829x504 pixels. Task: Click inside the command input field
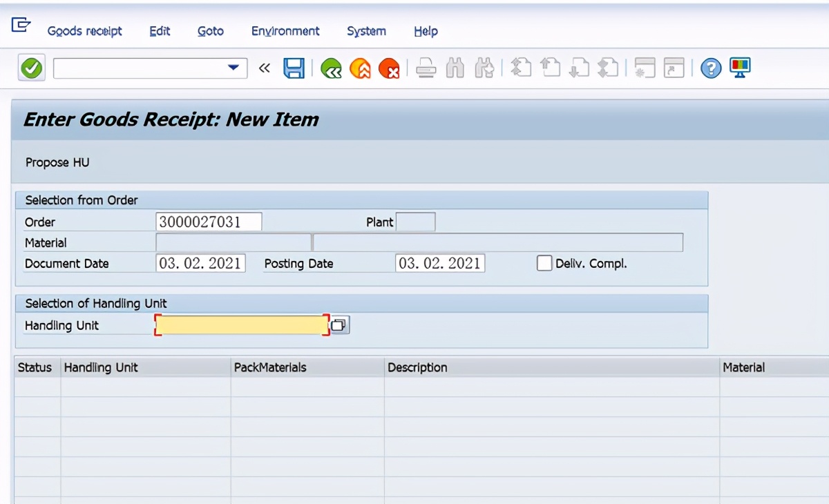140,68
